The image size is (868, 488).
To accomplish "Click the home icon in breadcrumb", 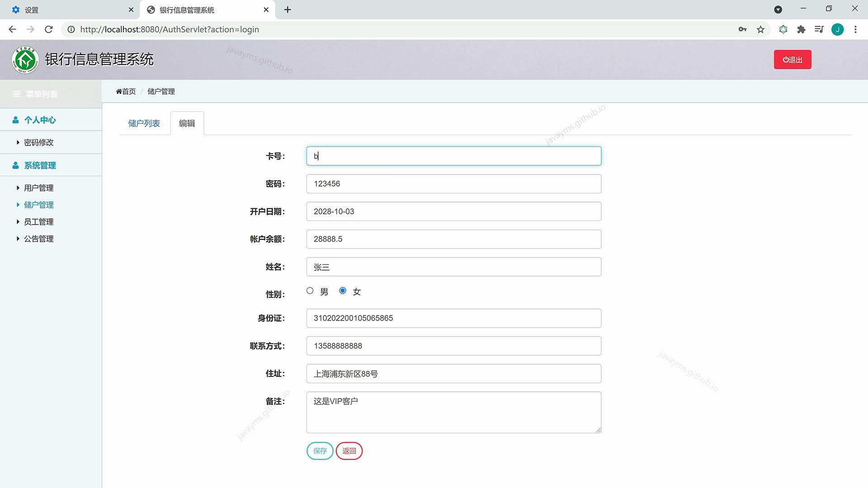I will [119, 91].
